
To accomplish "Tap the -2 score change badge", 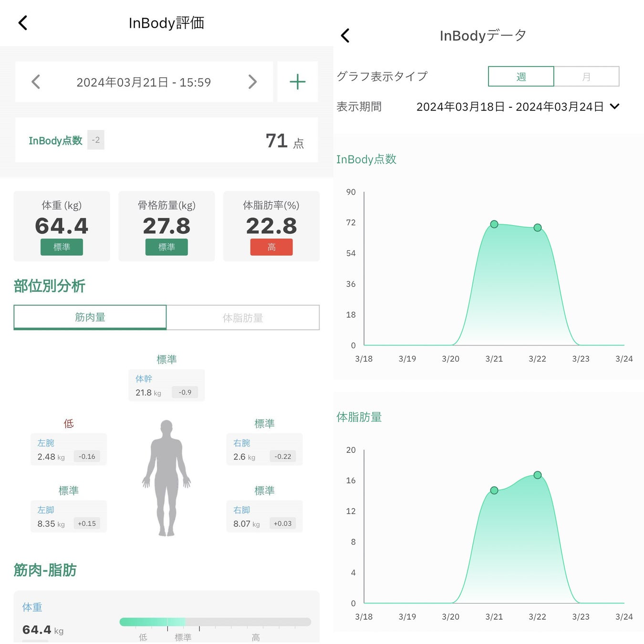I will pyautogui.click(x=96, y=140).
